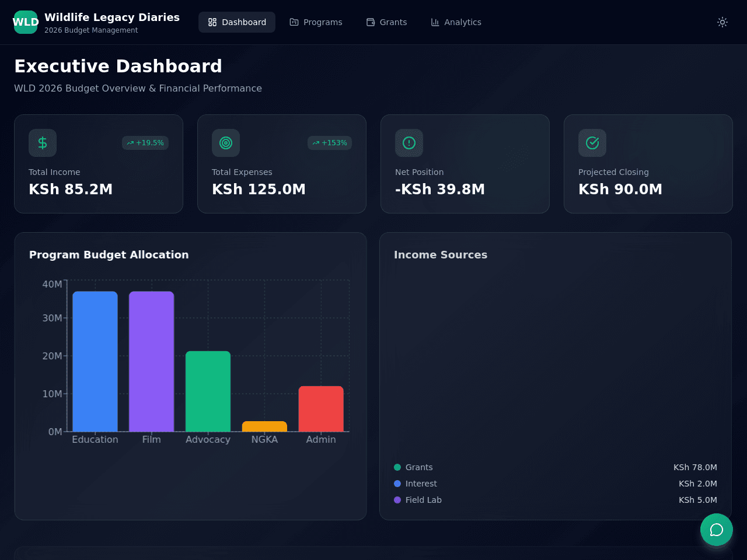This screenshot has width=747, height=560.
Task: Select the blue Education bar
Action: [95, 362]
